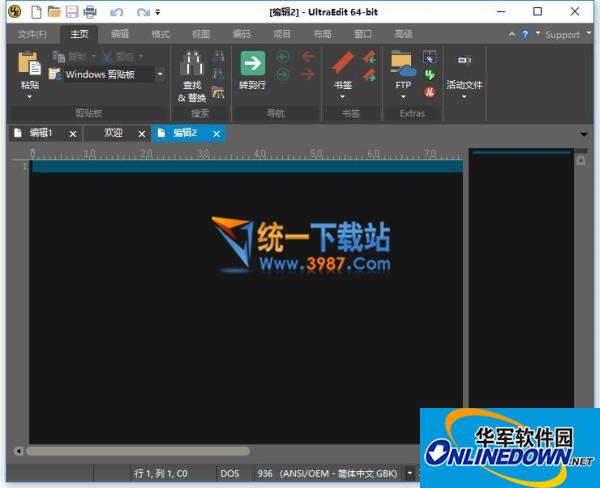Expand the tab list arrow at far right
600x488 pixels.
pyautogui.click(x=584, y=133)
